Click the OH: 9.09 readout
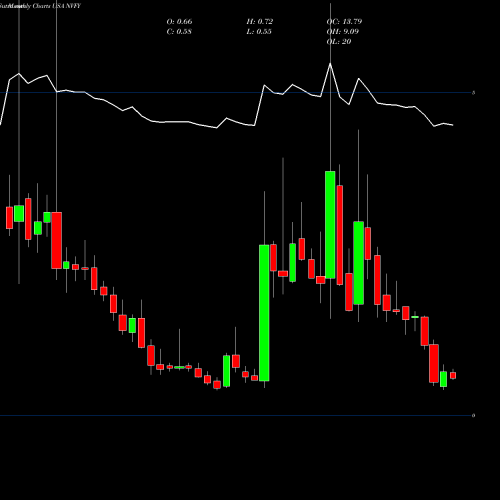The height and width of the screenshot is (500, 500). click(343, 32)
